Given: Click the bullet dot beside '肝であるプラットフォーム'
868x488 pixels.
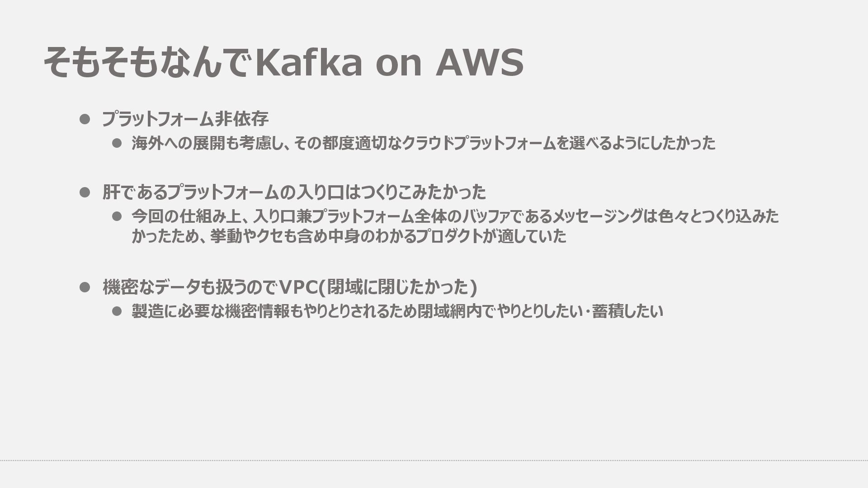Looking at the screenshot, I should [x=85, y=192].
